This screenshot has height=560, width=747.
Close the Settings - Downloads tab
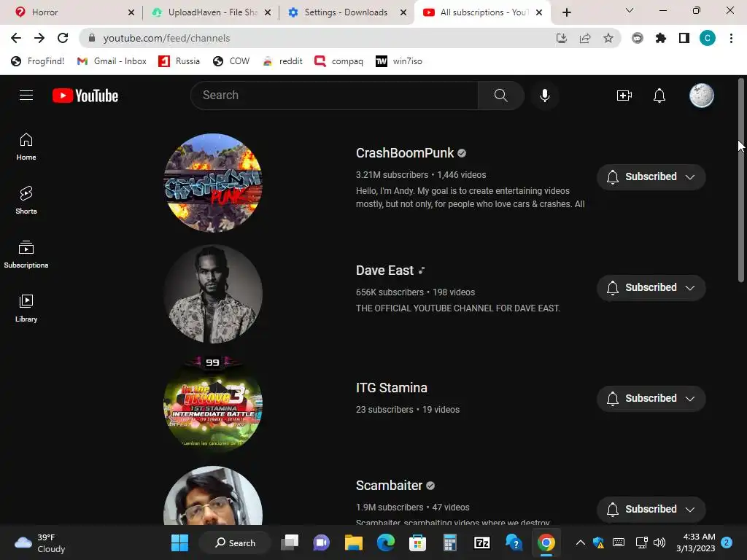click(x=403, y=12)
